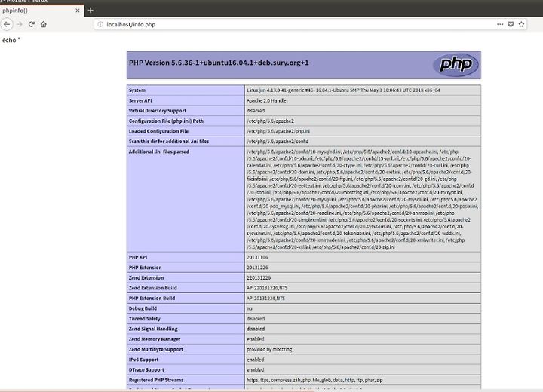
Task: Click the PHP Version 5.6.36 heading text
Action: [219, 63]
